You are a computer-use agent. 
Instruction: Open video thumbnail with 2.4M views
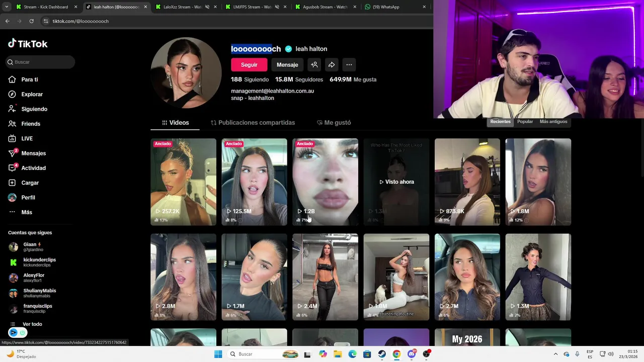coord(326,277)
